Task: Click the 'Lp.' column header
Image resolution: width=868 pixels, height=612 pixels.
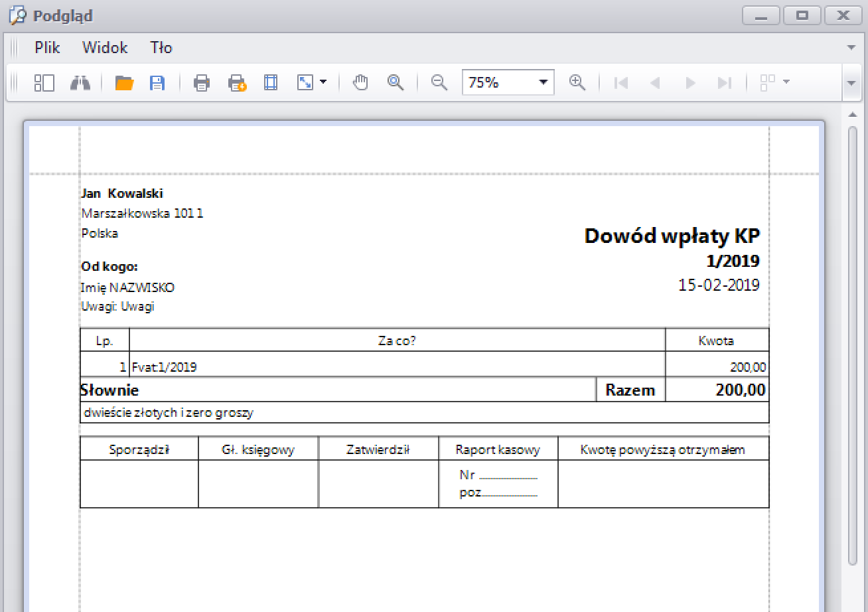Action: [104, 341]
